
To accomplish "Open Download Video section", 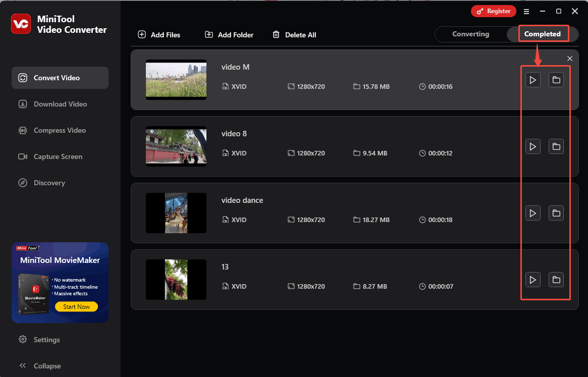I will pos(60,104).
